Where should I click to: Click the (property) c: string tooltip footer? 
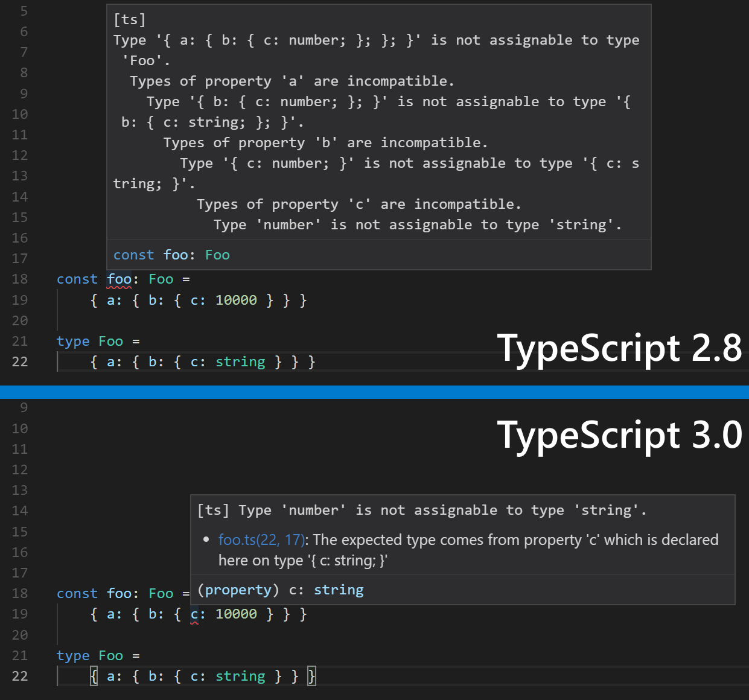pos(281,590)
